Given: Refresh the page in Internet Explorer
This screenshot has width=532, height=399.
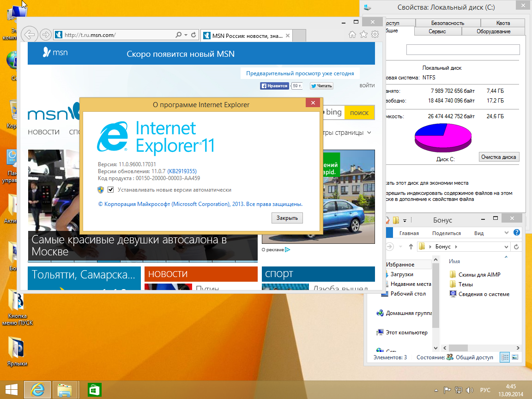Looking at the screenshot, I should coord(193,35).
